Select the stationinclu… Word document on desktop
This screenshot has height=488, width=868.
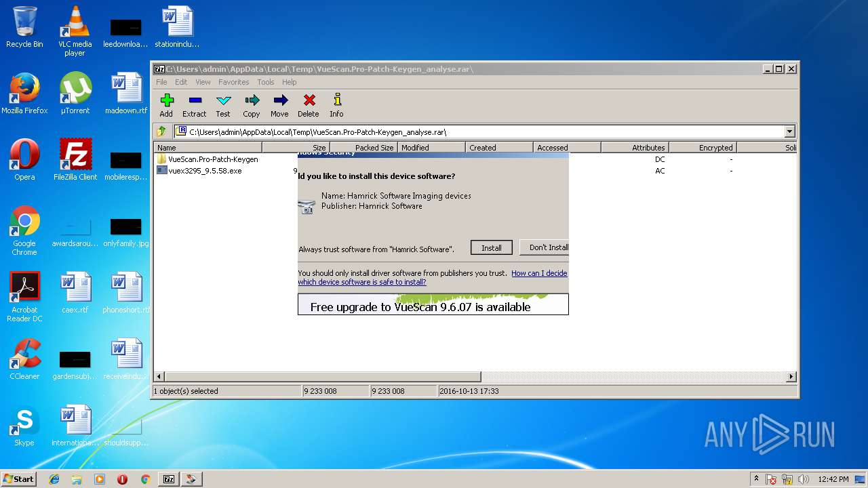tap(177, 27)
